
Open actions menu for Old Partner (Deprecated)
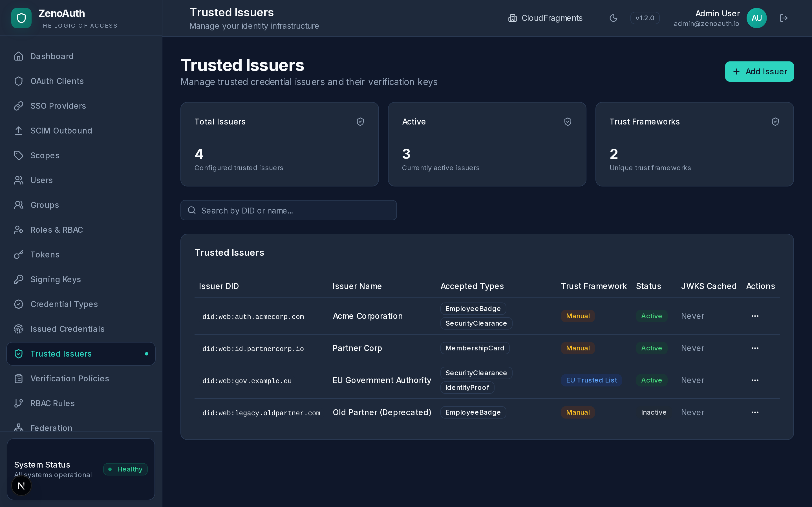pyautogui.click(x=755, y=412)
